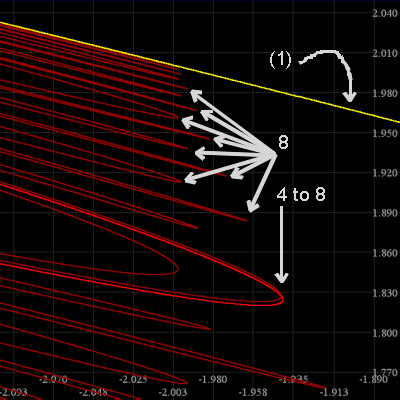The width and height of the screenshot is (400, 400).
Task: Click the 2.040 y-axis label
Action: [385, 14]
